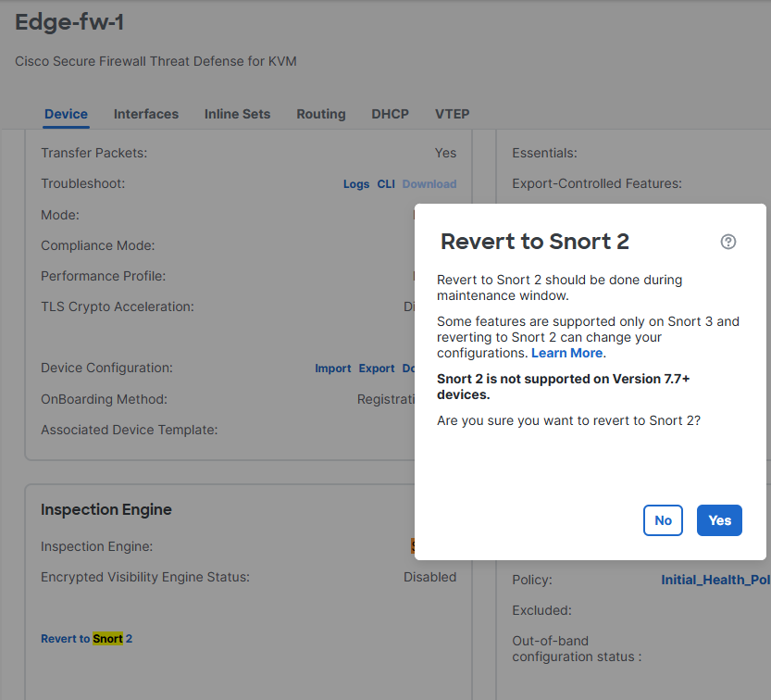The width and height of the screenshot is (771, 700).
Task: Click the Transfer Packets label
Action: click(x=93, y=153)
